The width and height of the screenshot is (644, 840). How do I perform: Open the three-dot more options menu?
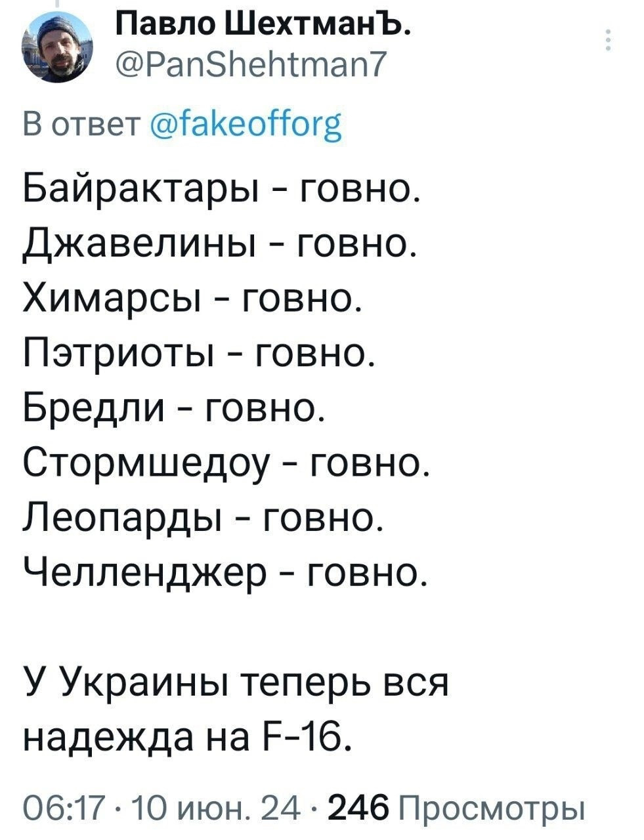click(x=608, y=41)
